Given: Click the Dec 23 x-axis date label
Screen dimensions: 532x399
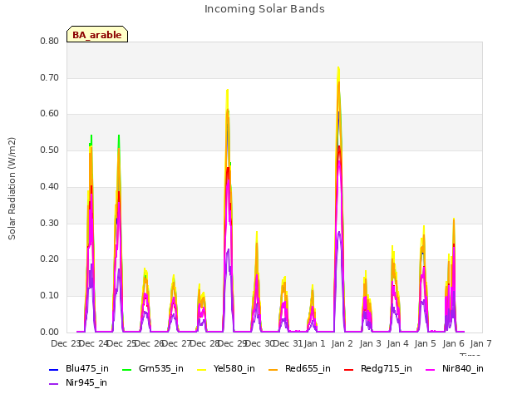Looking at the screenshot, I should [65, 343].
